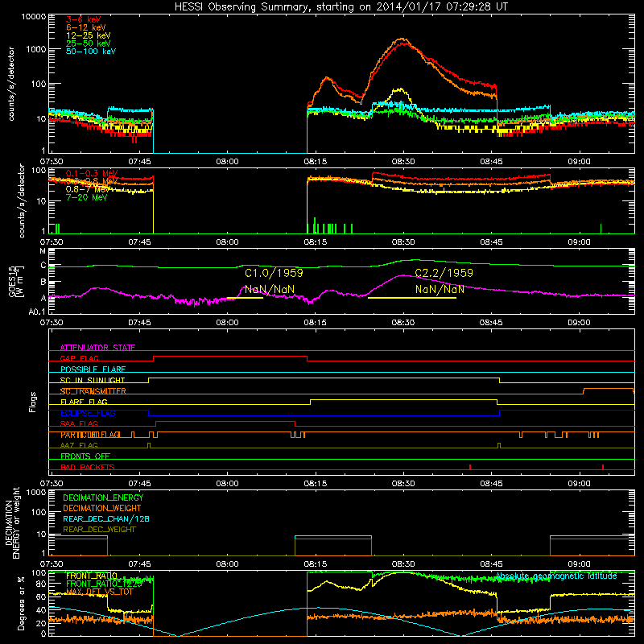Screen dimensions: 644x644
Task: Click the 07:45 tick label under bottom decimation plot
Action: point(139,564)
